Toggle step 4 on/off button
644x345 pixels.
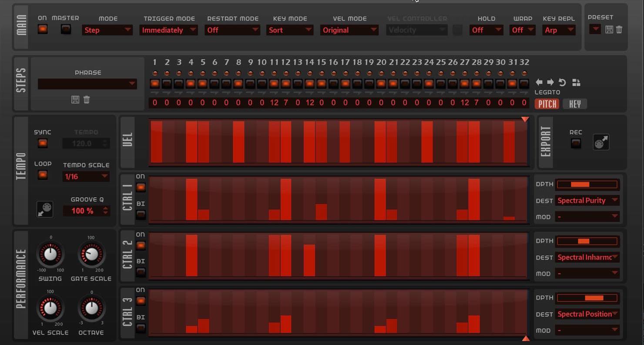(191, 83)
